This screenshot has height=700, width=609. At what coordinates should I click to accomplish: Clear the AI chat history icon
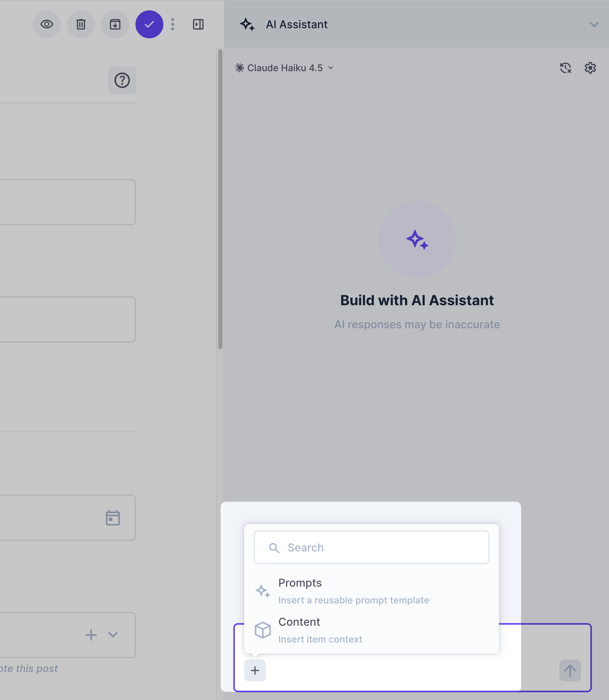(565, 68)
